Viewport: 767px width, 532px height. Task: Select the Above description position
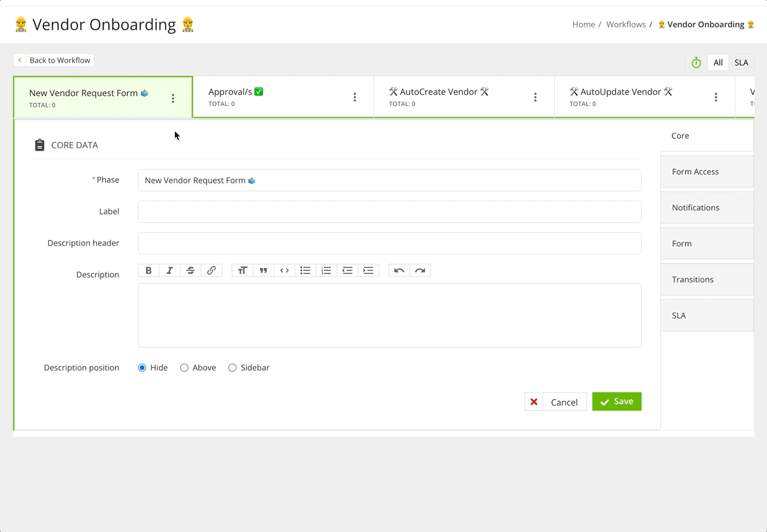(184, 367)
